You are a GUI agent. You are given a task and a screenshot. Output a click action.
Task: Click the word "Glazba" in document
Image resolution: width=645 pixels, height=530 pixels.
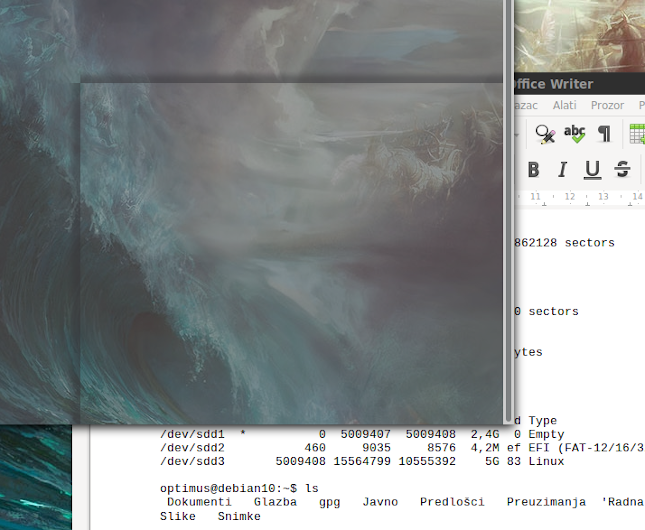(275, 502)
